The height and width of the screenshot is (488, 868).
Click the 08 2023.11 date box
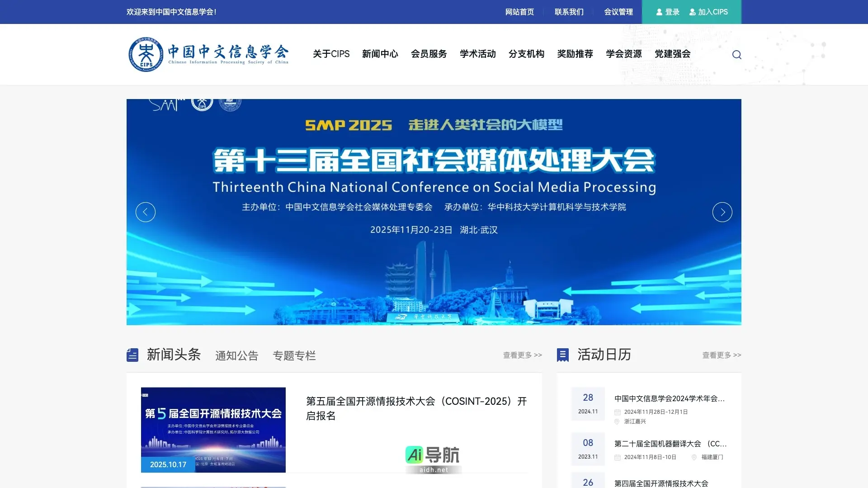(588, 449)
